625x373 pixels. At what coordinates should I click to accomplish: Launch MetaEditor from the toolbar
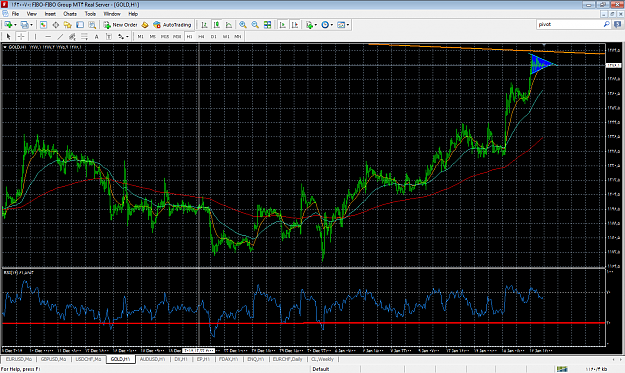145,25
